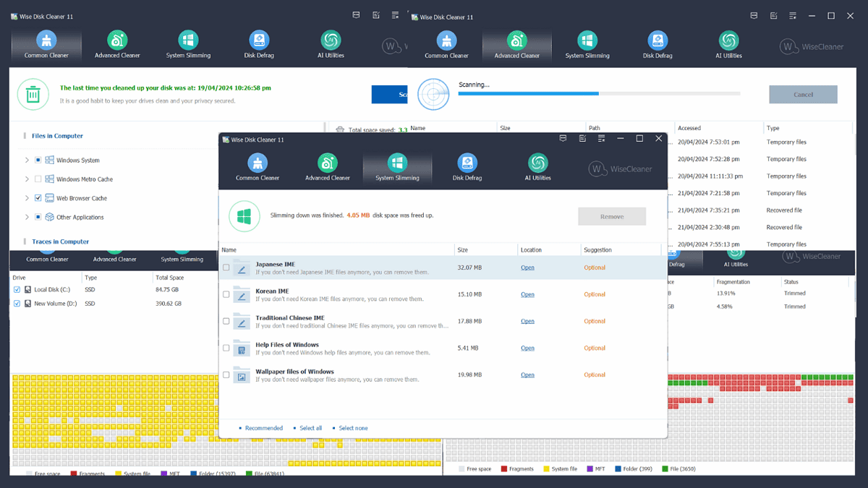Expand the Windows Metro Cache tree node
Viewport: 868px width, 488px height.
pyautogui.click(x=27, y=179)
